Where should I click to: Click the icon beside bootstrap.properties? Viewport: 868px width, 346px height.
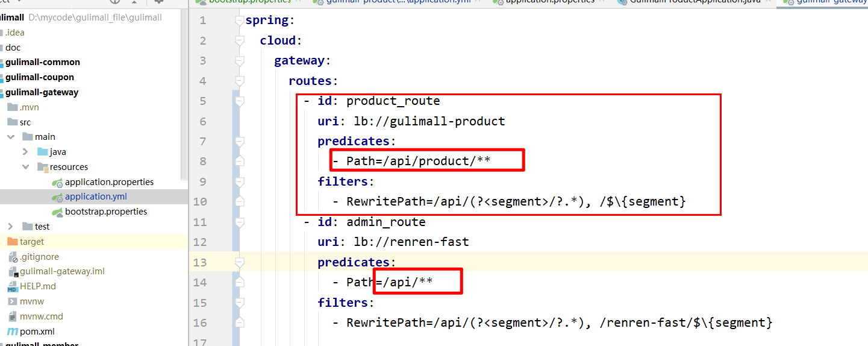click(x=57, y=212)
